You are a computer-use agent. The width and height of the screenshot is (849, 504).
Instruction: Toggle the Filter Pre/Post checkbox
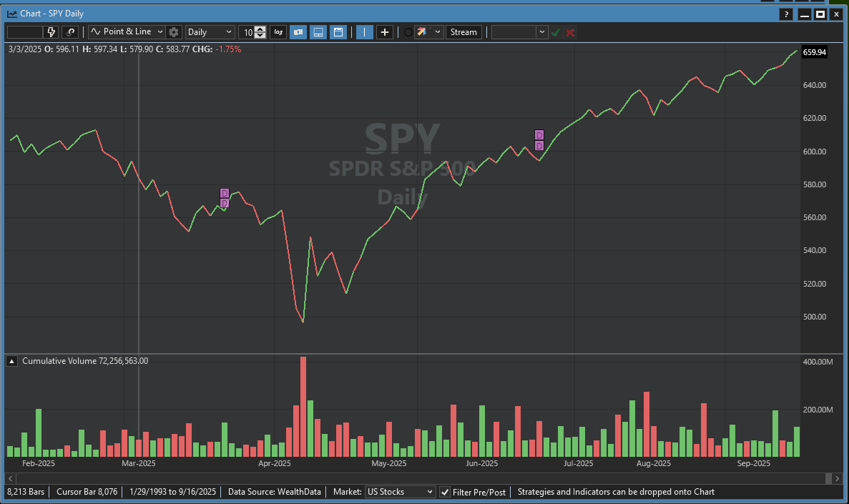pyautogui.click(x=445, y=492)
